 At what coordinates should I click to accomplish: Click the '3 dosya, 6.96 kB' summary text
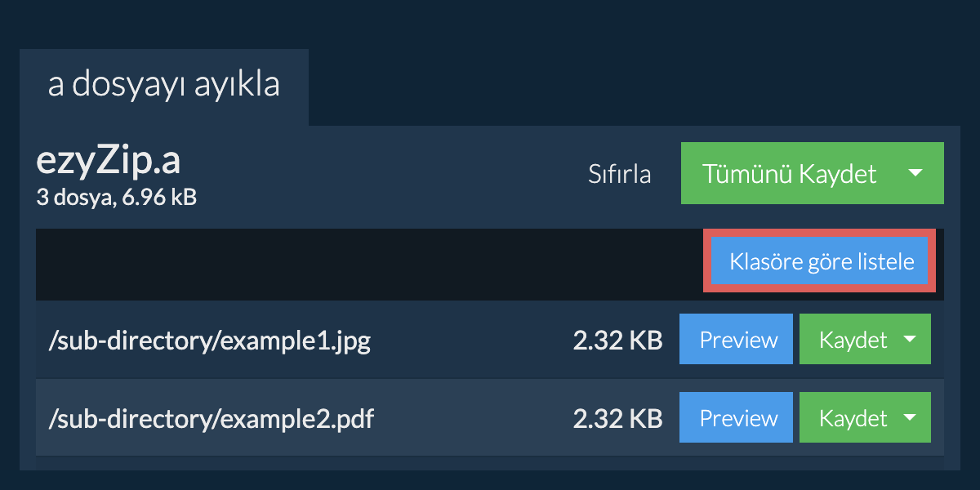pos(116,197)
